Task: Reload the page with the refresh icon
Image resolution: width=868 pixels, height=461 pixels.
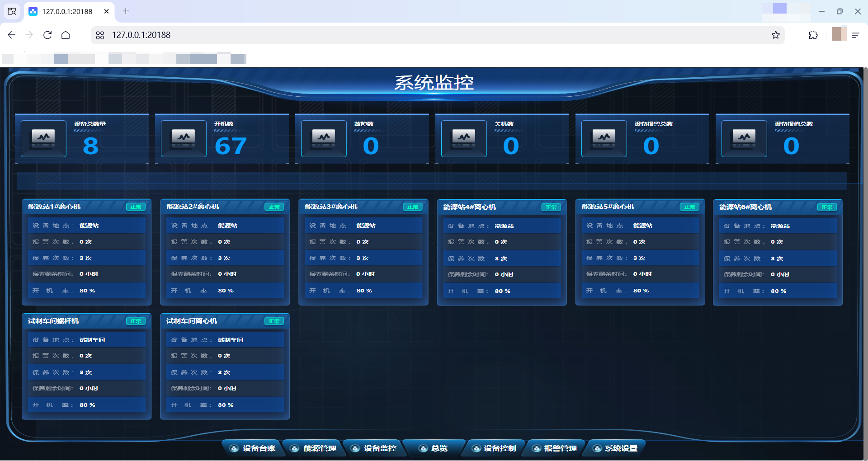Action: pyautogui.click(x=47, y=35)
